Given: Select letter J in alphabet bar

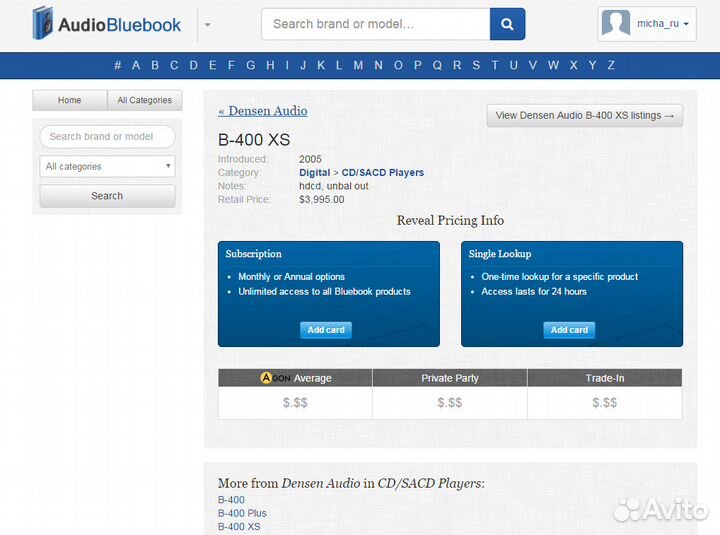Looking at the screenshot, I should click(x=303, y=65).
